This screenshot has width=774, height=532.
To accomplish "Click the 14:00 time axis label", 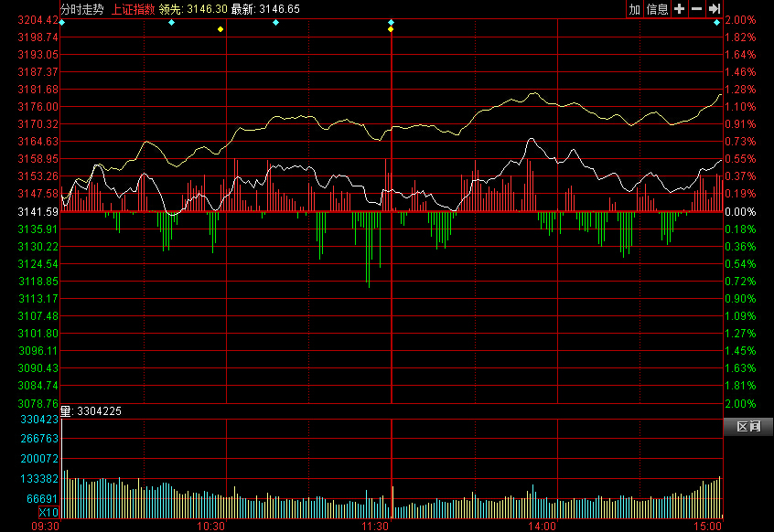I will [542, 526].
